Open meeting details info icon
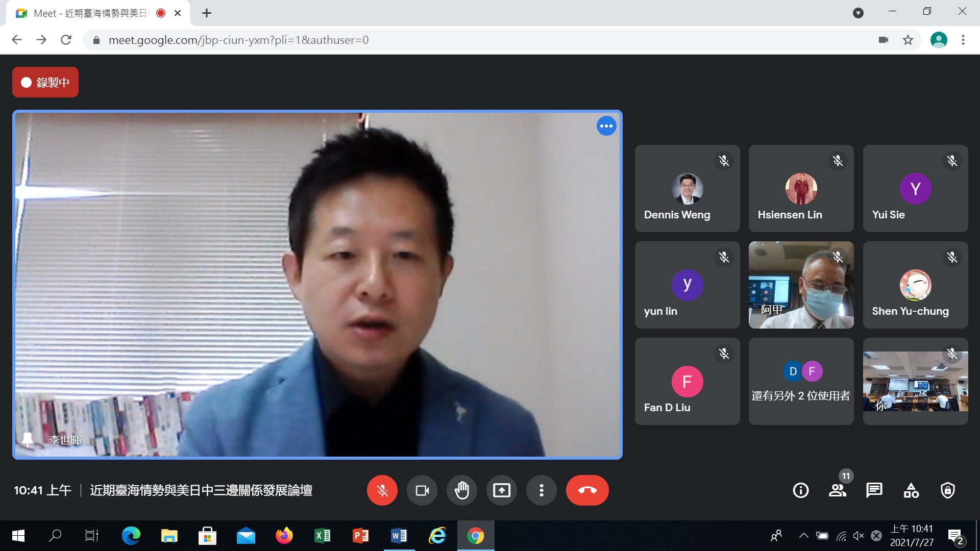Viewport: 980px width, 551px height. (x=801, y=490)
